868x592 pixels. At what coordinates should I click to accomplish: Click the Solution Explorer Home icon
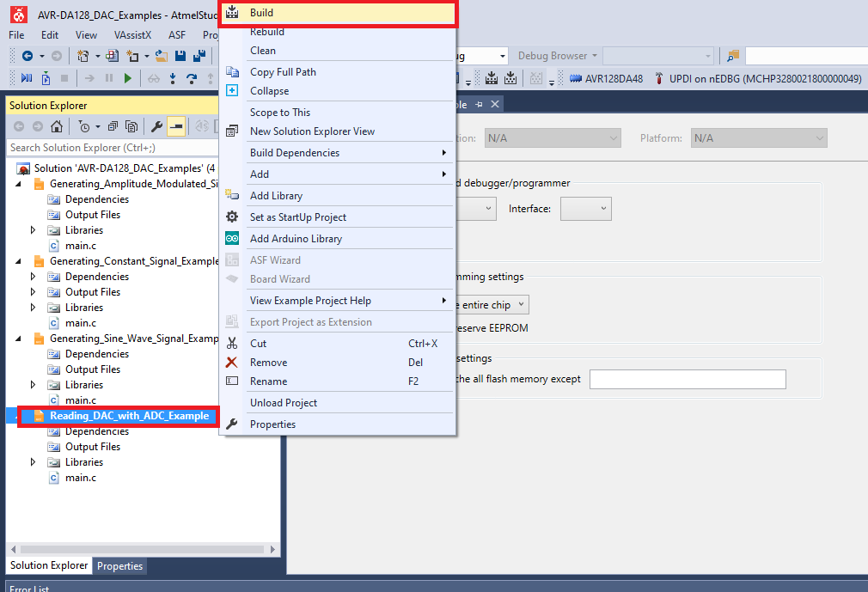57,126
